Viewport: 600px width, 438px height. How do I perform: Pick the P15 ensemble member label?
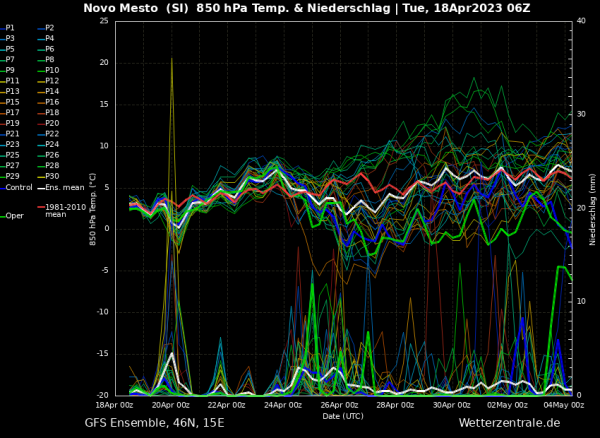click(x=9, y=102)
